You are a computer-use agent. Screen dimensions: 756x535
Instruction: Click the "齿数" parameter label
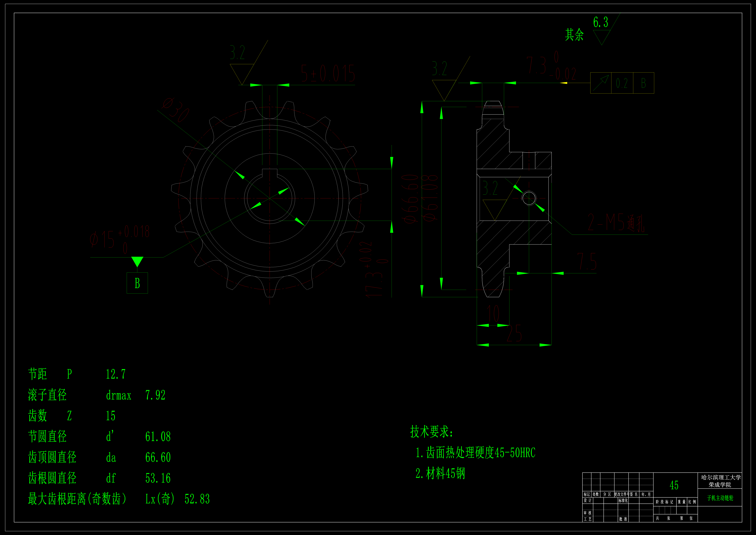(38, 416)
